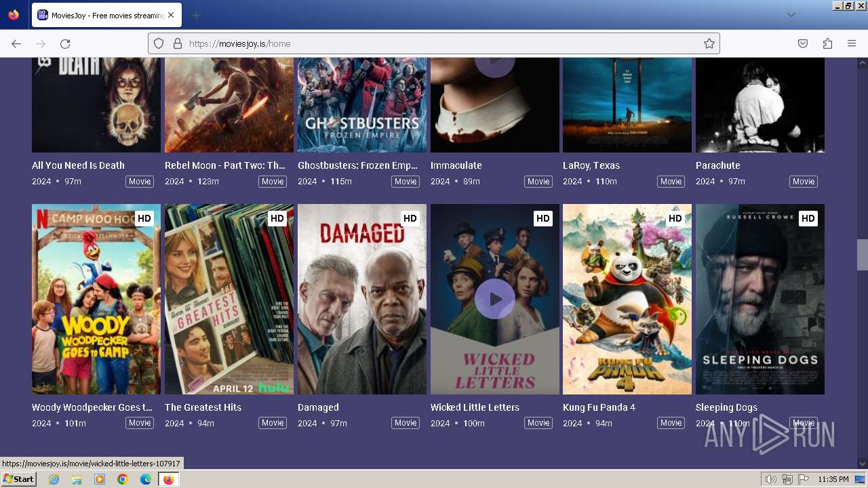Image resolution: width=868 pixels, height=488 pixels.
Task: Click The Greatest Hits title link
Action: pyautogui.click(x=203, y=407)
